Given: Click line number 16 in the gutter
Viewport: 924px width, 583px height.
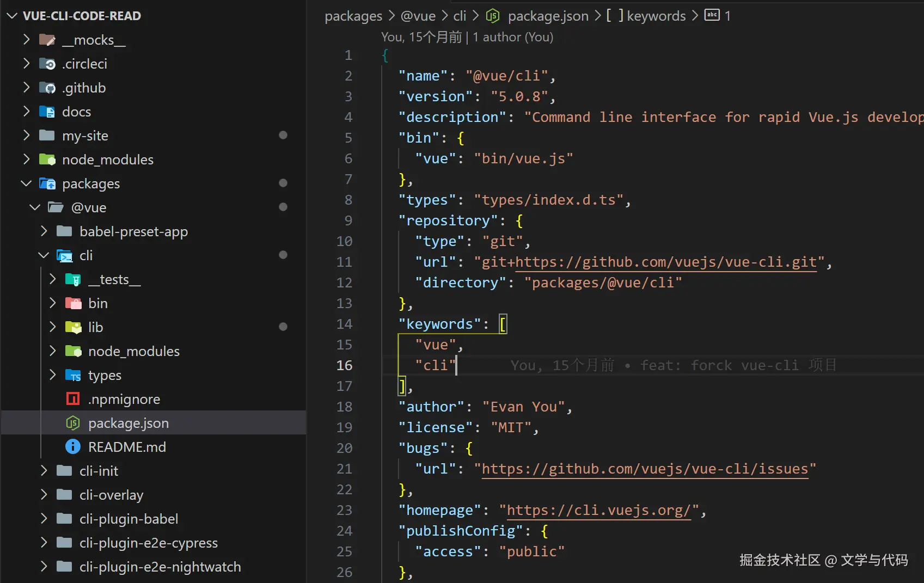Looking at the screenshot, I should (x=344, y=365).
